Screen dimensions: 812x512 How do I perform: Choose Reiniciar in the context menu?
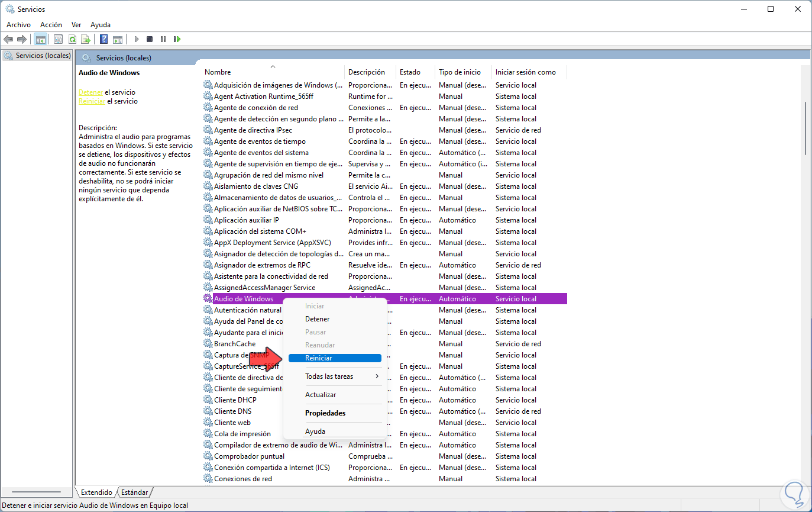tap(335, 358)
